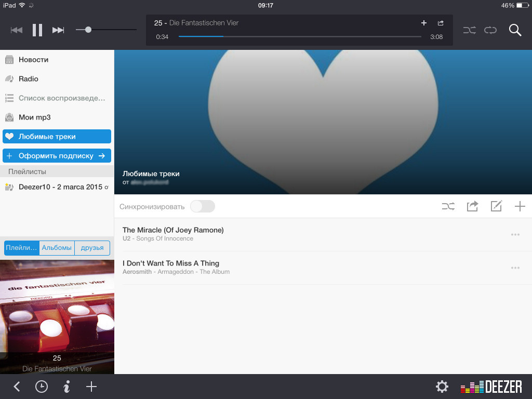Open the info icon in bottom bar
Image resolution: width=532 pixels, height=399 pixels.
(x=66, y=387)
